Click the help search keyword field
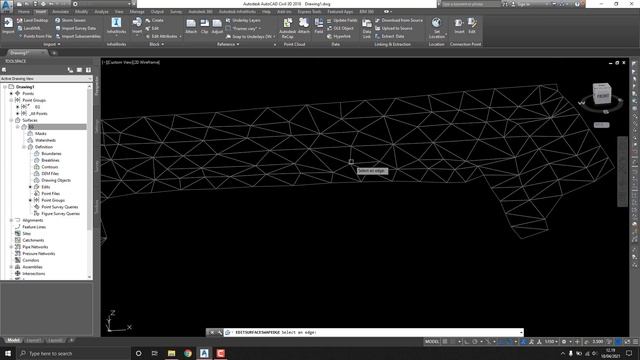The height and width of the screenshot is (360, 640). pos(471,4)
